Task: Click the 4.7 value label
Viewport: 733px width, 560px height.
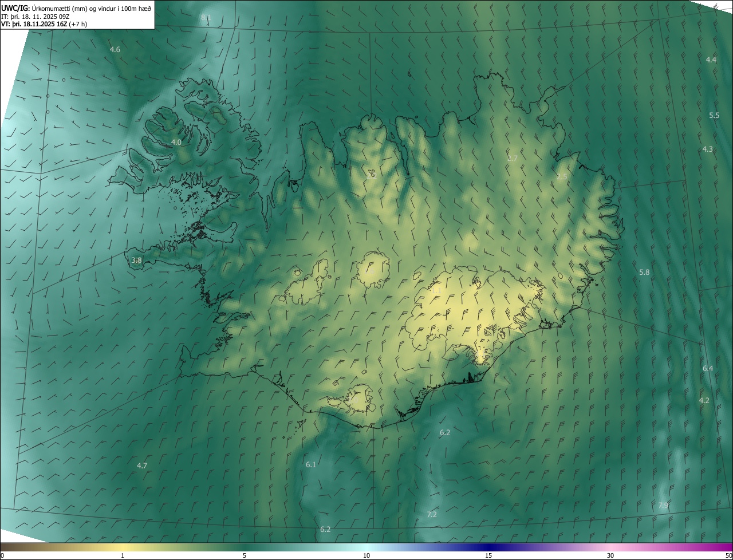Action: [x=142, y=466]
